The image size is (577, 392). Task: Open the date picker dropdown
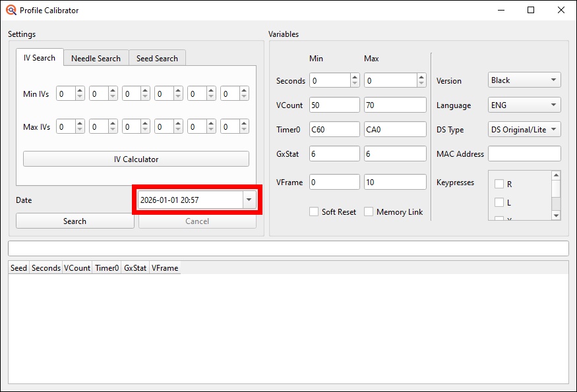[249, 199]
